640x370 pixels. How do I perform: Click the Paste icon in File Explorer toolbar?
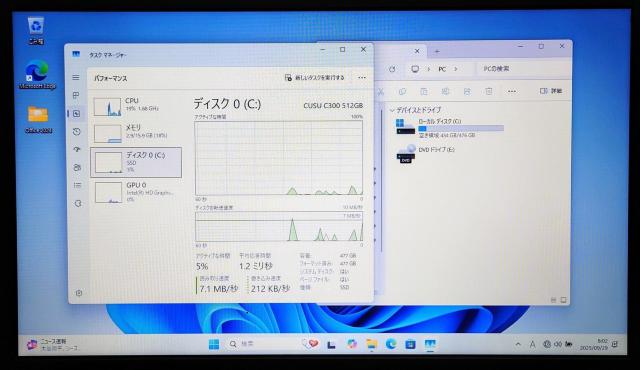424,92
